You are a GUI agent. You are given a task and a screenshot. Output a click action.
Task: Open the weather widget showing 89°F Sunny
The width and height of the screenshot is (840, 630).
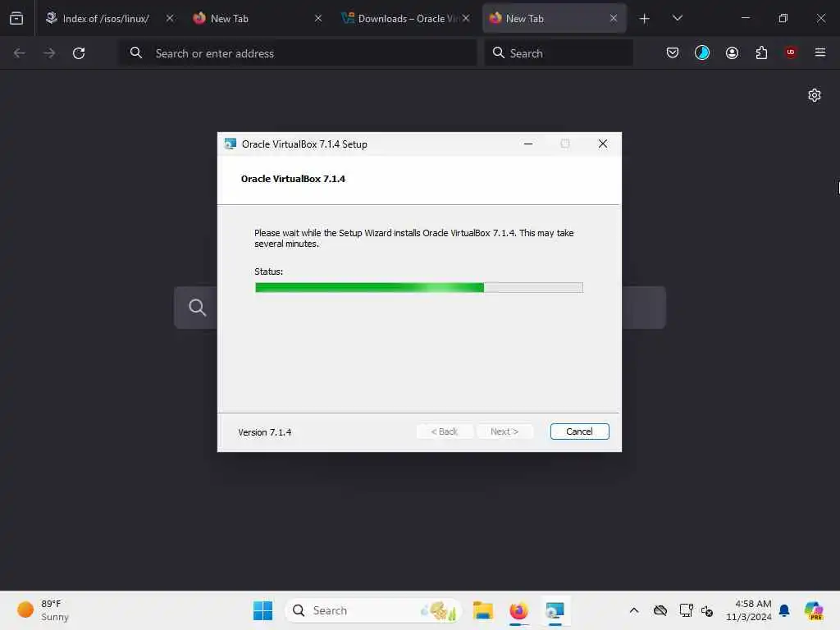(x=43, y=610)
